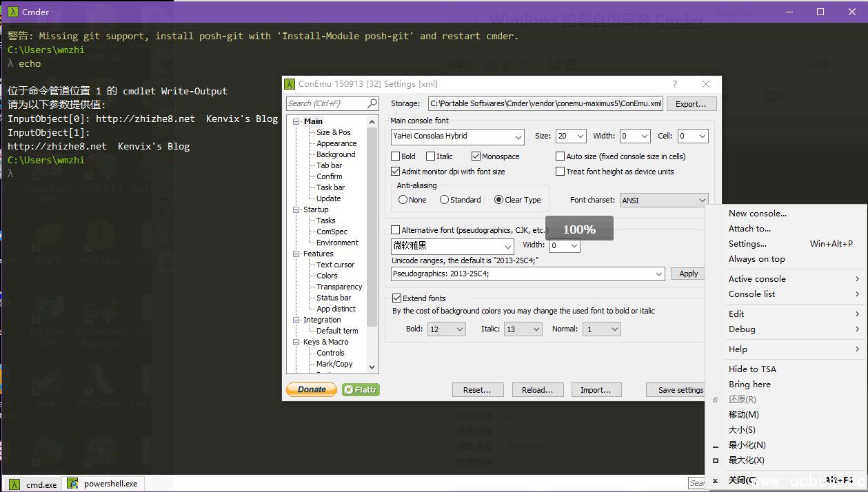Uncheck the Monospace checkbox
Screen dimensions: 868x492
click(x=476, y=156)
